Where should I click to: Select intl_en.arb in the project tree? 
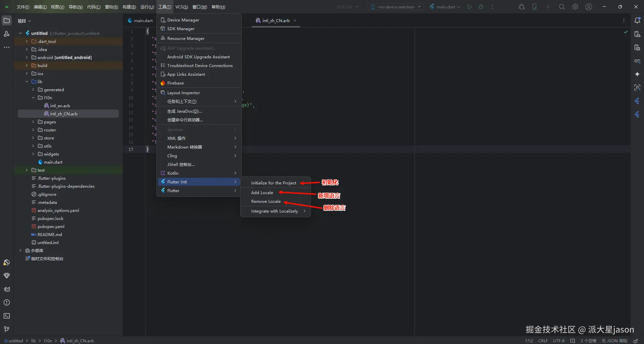pyautogui.click(x=60, y=106)
